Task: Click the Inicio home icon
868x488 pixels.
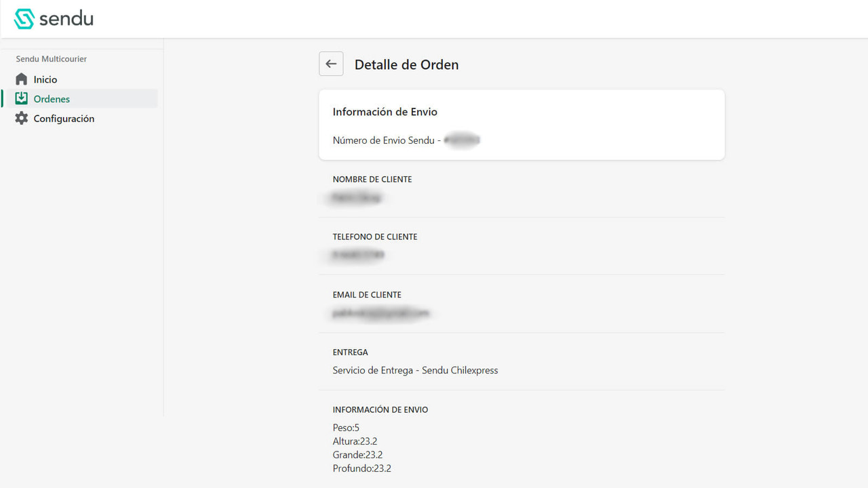Action: coord(22,79)
